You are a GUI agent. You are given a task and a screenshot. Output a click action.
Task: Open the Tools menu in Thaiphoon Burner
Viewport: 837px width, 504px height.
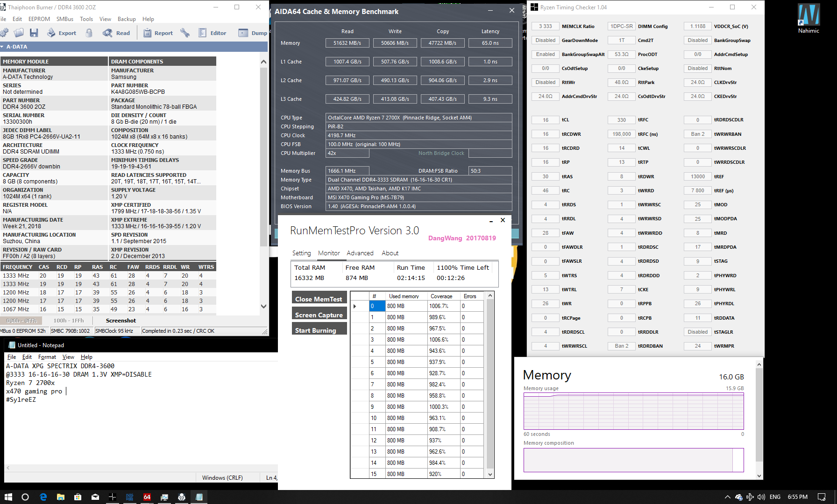pyautogui.click(x=86, y=19)
